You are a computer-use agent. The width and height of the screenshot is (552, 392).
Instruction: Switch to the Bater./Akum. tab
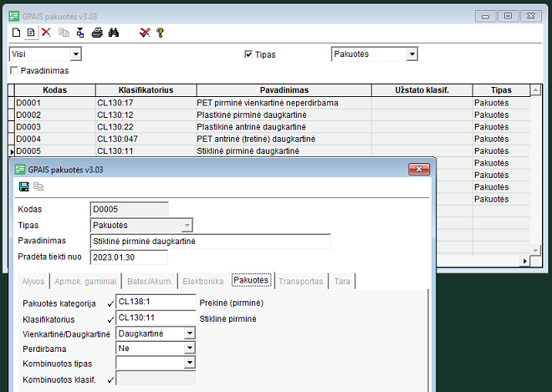(150, 281)
